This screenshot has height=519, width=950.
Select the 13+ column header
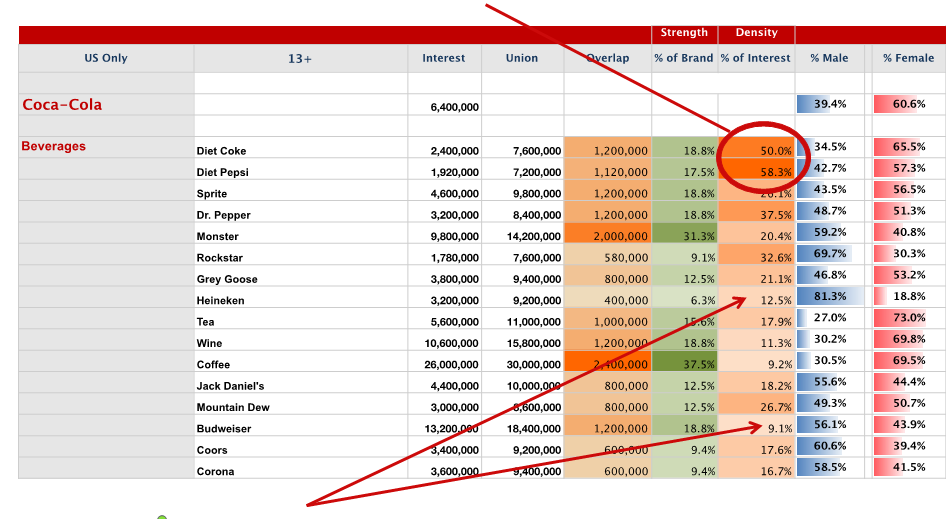[300, 58]
